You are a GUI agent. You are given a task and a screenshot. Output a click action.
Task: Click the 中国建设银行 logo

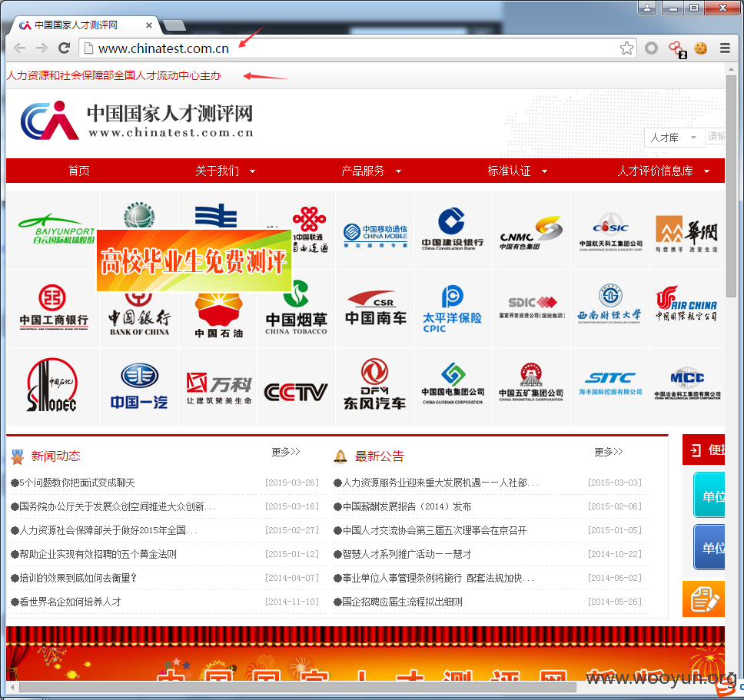tap(453, 229)
